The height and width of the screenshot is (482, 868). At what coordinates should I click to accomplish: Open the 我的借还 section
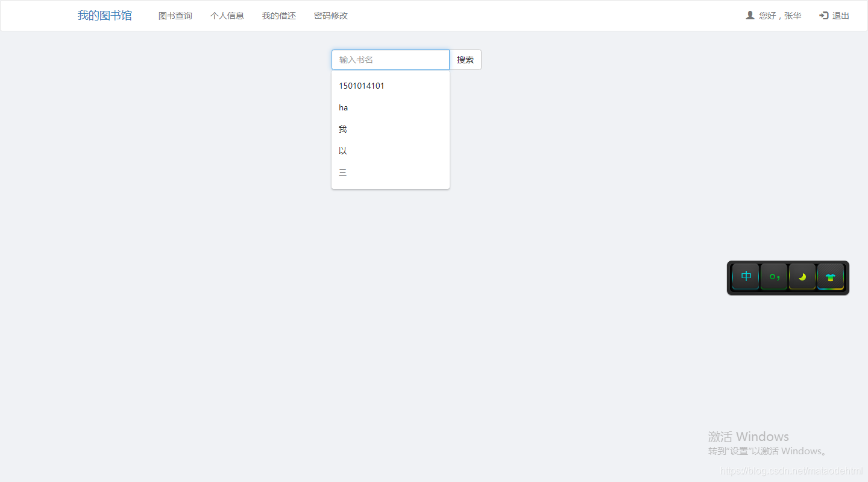point(278,16)
